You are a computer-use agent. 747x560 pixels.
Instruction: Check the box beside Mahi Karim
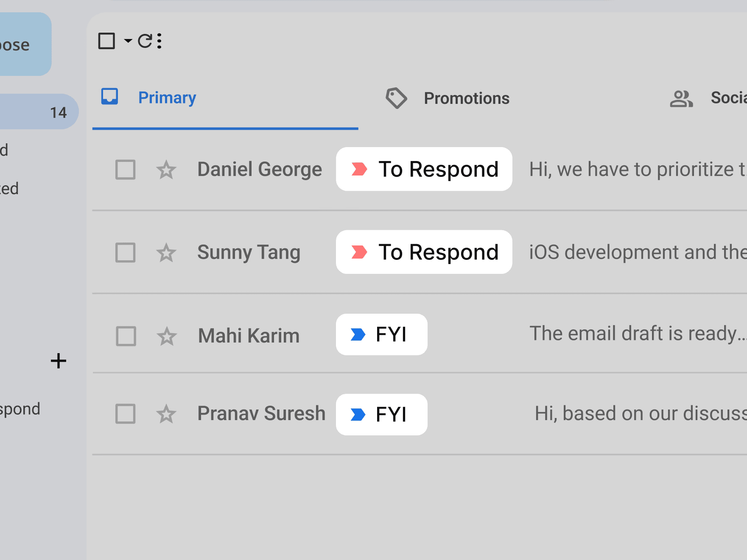point(126,337)
